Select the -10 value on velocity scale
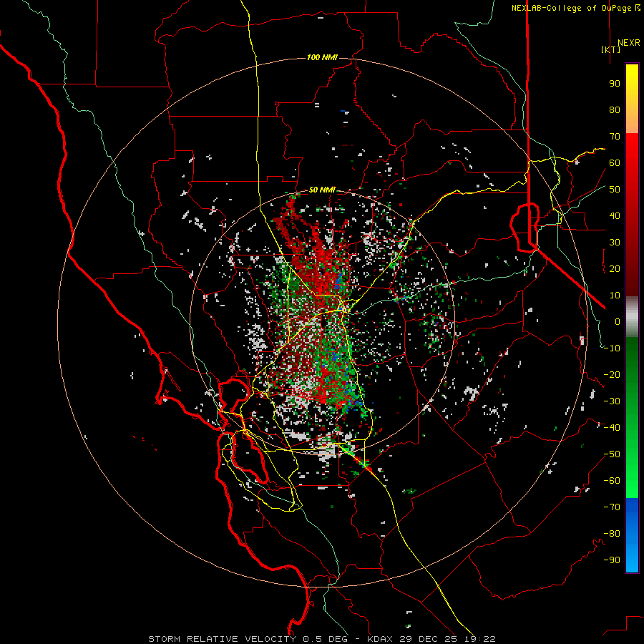 coord(612,348)
